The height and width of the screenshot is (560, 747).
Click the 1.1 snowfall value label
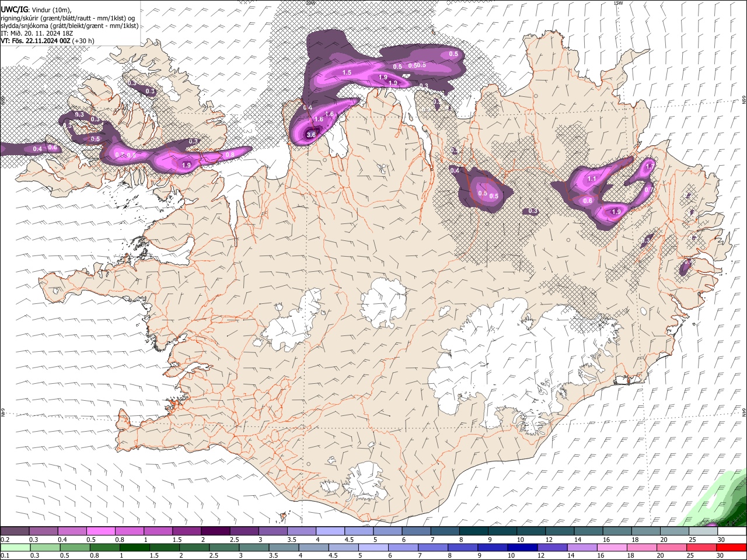coord(592,178)
